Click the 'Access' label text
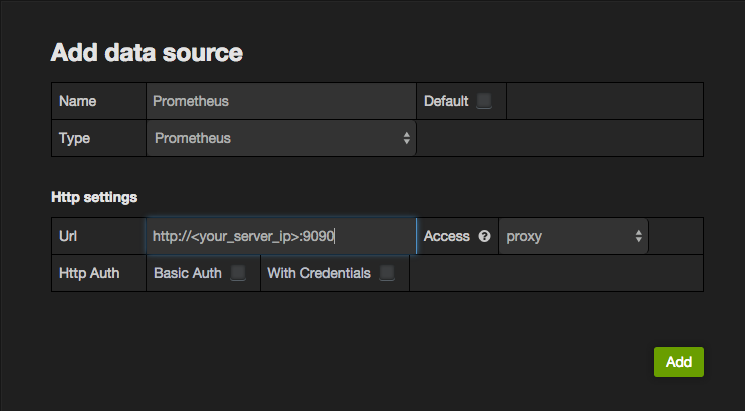Viewport: 745px width, 411px height. (447, 236)
